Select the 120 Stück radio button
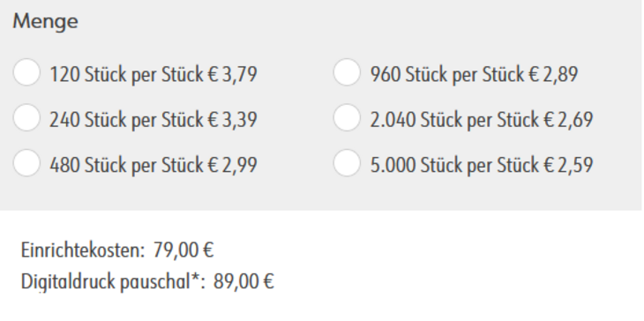Image resolution: width=644 pixels, height=321 pixels. pos(26,72)
